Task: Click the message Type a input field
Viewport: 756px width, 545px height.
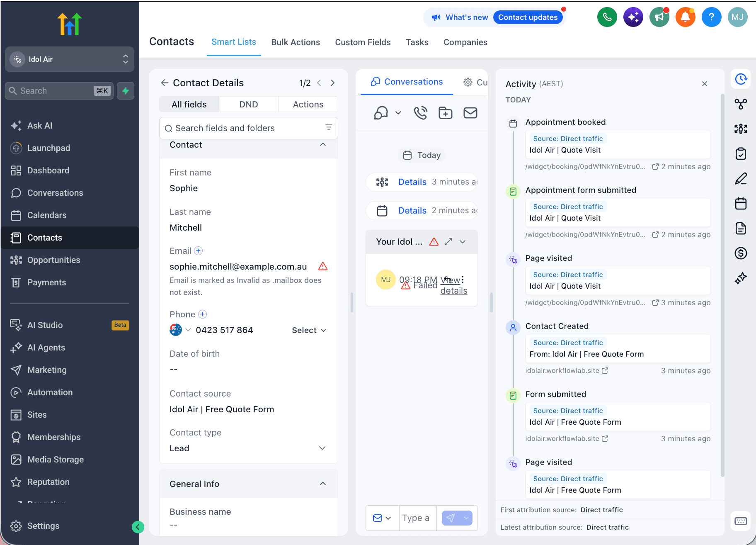Action: point(417,518)
